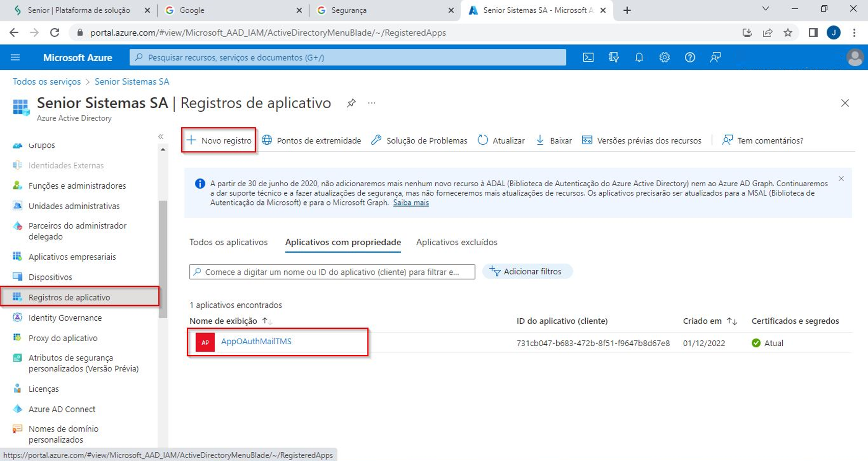The width and height of the screenshot is (868, 461).
Task: Reload the page in the browser
Action: coord(55,33)
